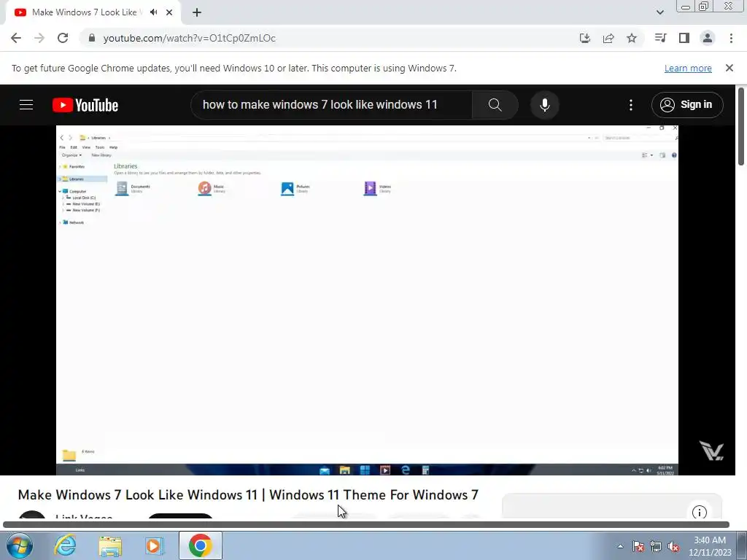Bookmark this page with the star icon
This screenshot has width=747, height=560.
(x=632, y=38)
